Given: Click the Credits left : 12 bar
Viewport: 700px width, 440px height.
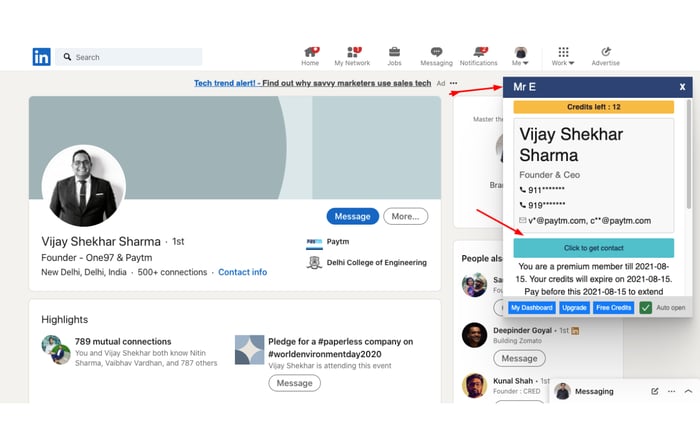Looking at the screenshot, I should coord(593,107).
